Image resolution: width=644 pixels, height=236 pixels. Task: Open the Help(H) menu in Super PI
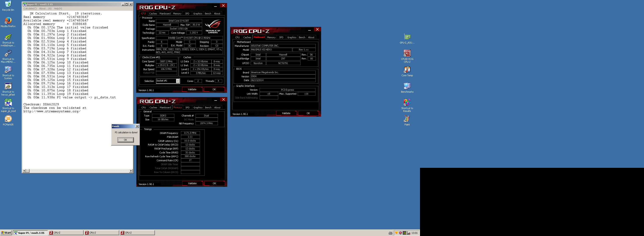(x=58, y=9)
